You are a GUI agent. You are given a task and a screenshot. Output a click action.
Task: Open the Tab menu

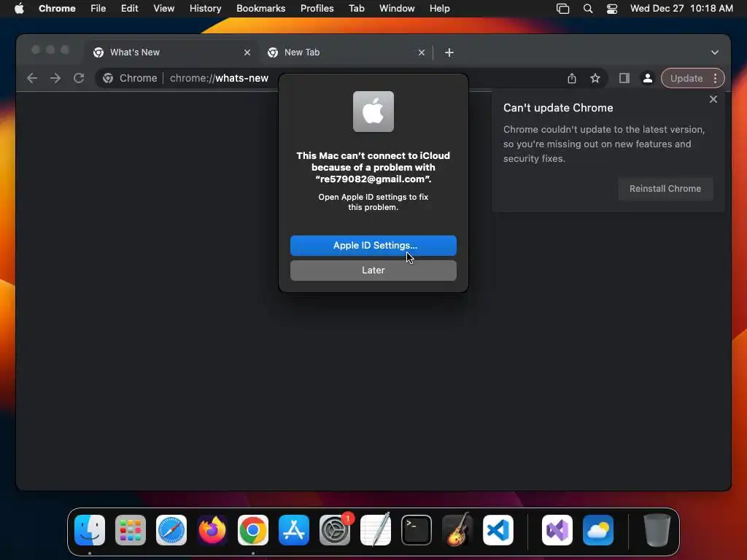pos(356,9)
